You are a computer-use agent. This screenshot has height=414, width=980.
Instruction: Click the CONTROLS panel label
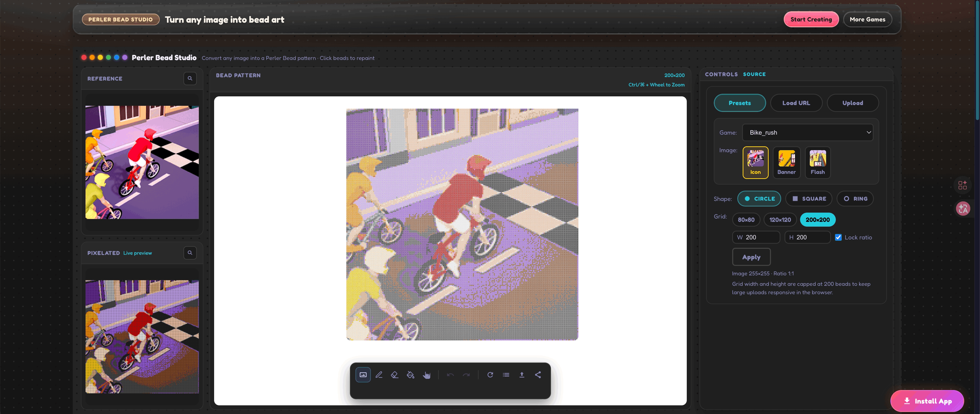(721, 74)
